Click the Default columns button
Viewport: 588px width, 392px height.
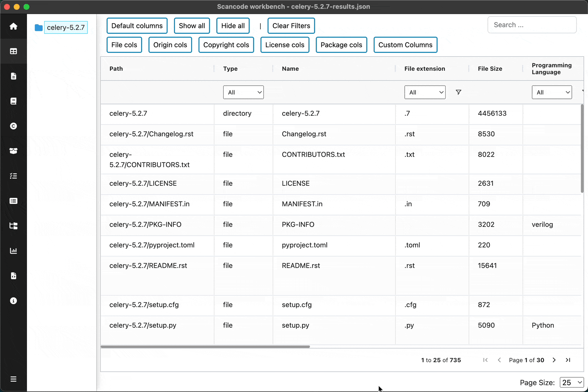[x=137, y=26]
